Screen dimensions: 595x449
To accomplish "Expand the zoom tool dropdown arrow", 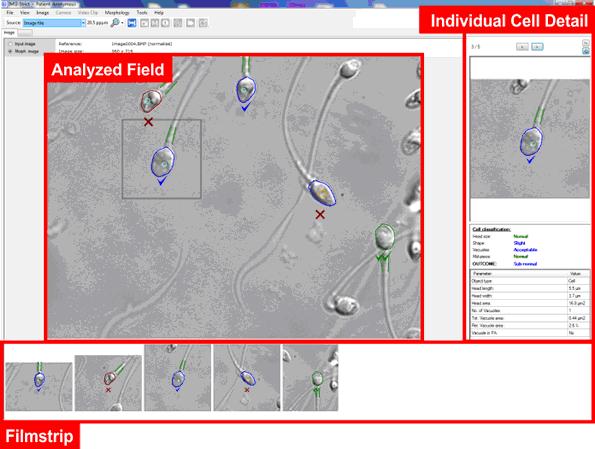I will (122, 23).
